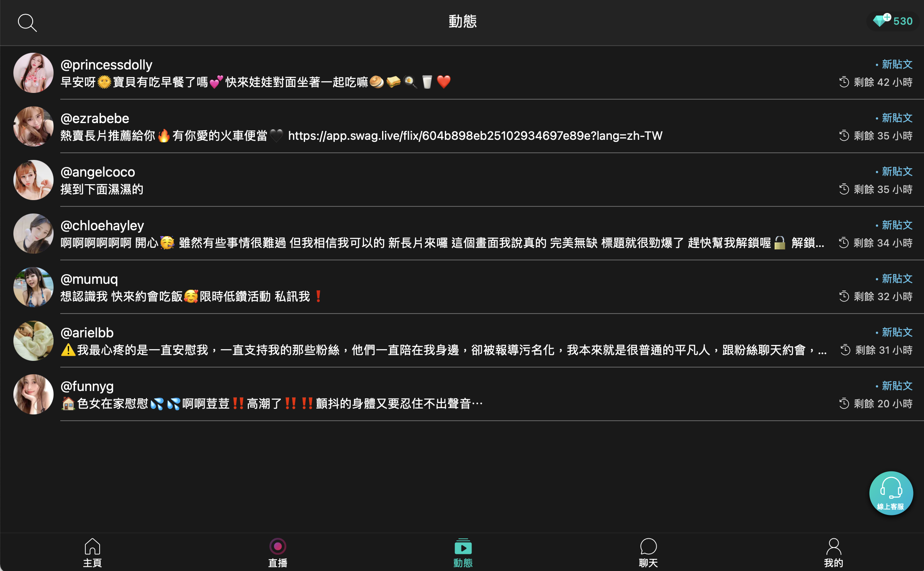This screenshot has height=571, width=924.
Task: Open @arielbb's warning-marked post text
Action: [x=444, y=350]
